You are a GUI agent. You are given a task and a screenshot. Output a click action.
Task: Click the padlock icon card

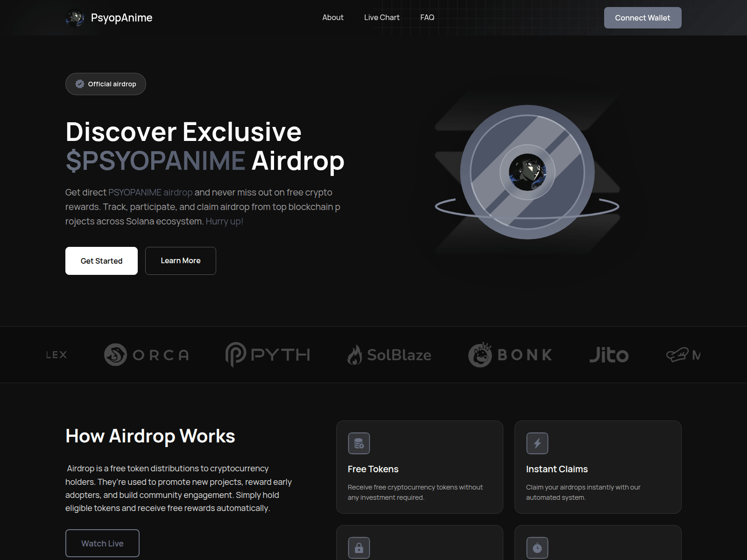[x=359, y=548]
